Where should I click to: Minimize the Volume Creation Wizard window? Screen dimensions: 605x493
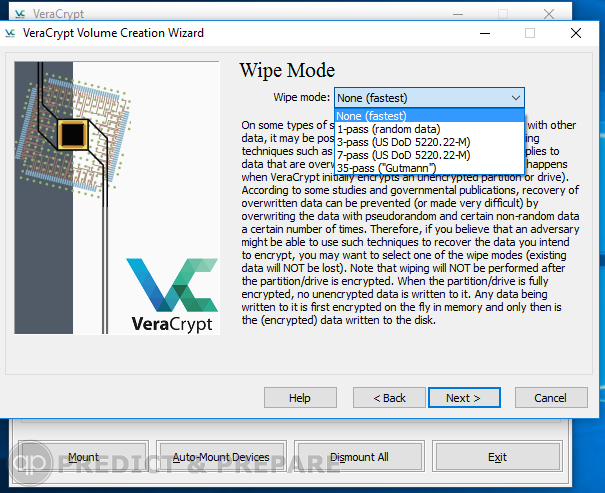pos(485,33)
